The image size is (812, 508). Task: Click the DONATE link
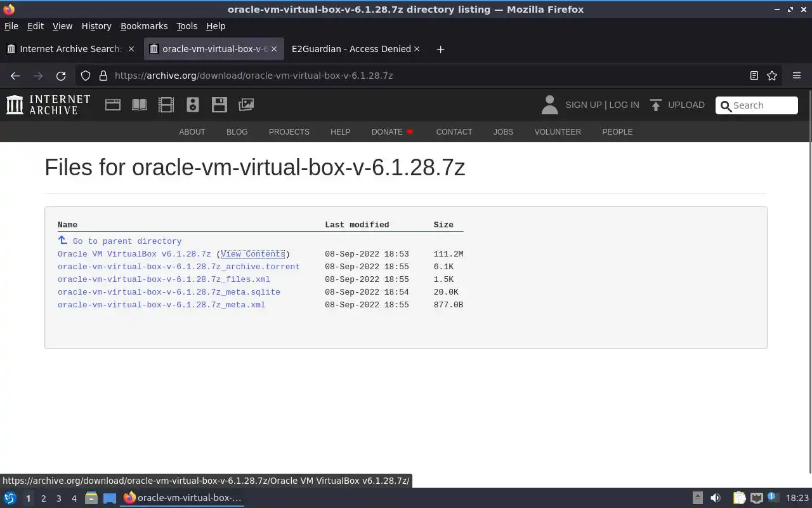pyautogui.click(x=393, y=132)
